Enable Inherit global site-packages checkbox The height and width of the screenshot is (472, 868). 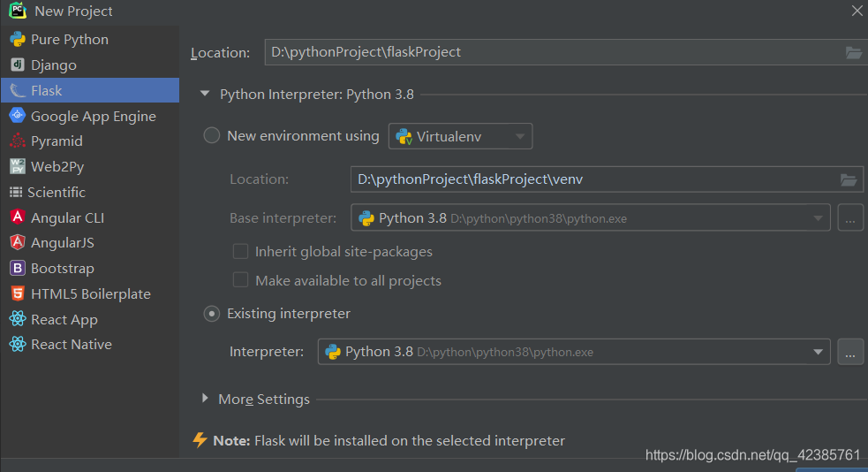point(240,252)
